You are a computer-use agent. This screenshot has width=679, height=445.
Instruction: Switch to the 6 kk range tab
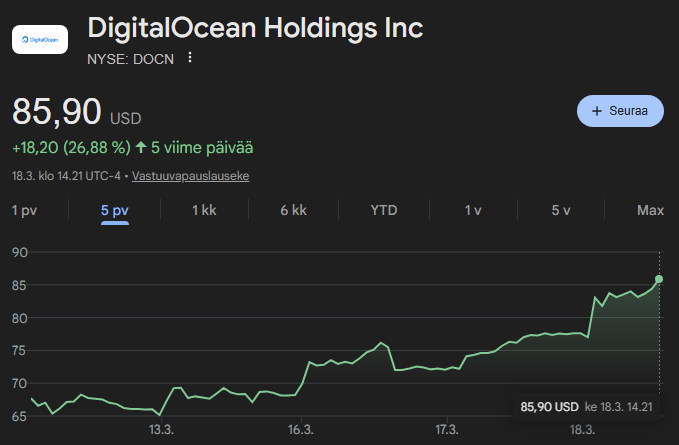click(293, 210)
